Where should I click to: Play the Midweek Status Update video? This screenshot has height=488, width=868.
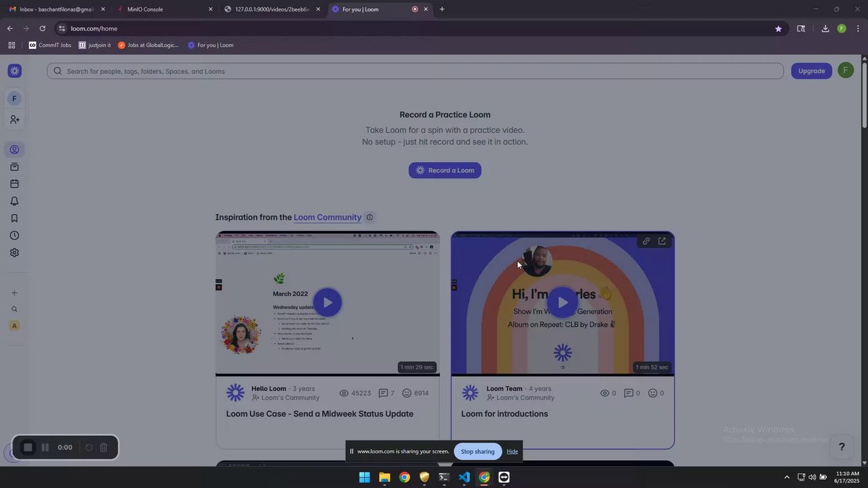328,302
